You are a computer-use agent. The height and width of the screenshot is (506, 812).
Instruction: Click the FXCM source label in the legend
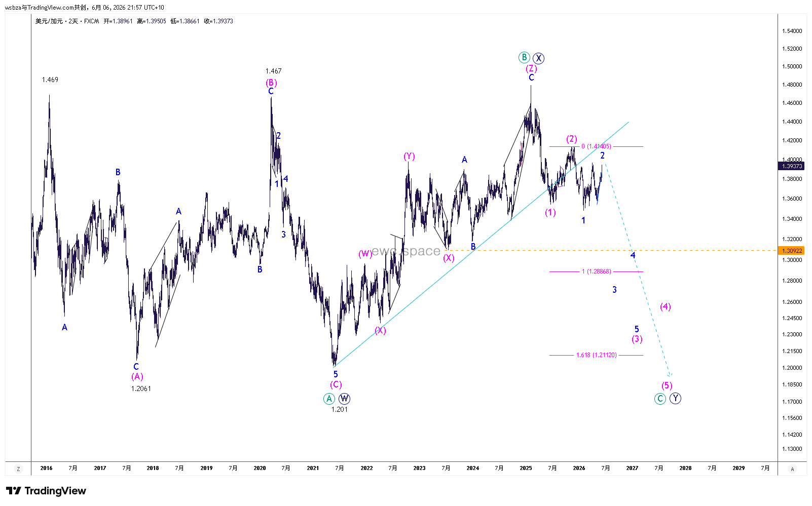click(92, 21)
